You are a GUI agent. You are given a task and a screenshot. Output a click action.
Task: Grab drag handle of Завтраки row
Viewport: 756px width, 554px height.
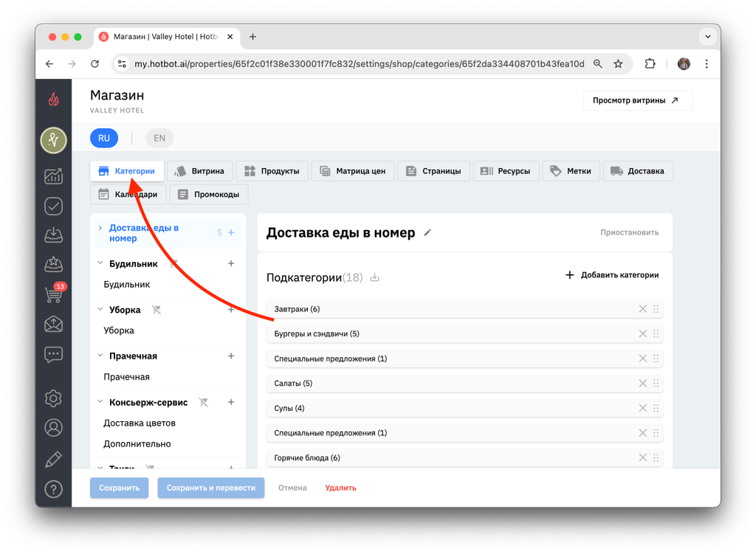coord(656,309)
